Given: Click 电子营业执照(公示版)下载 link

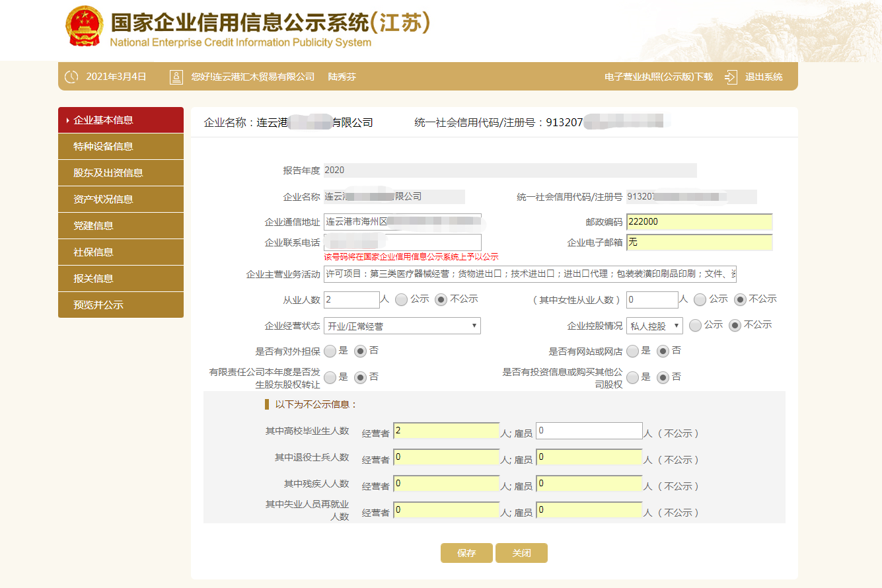Looking at the screenshot, I should [x=659, y=77].
